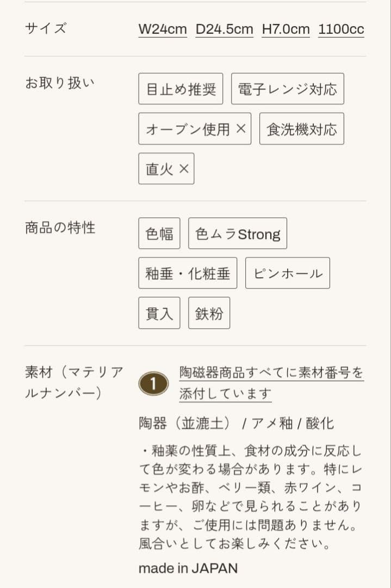Open the W24cm size link

162,30
